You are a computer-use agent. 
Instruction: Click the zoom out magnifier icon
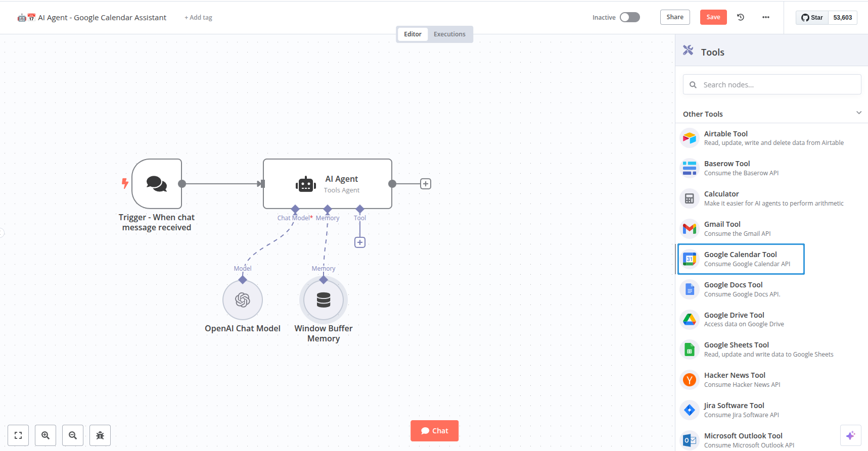pyautogui.click(x=73, y=435)
